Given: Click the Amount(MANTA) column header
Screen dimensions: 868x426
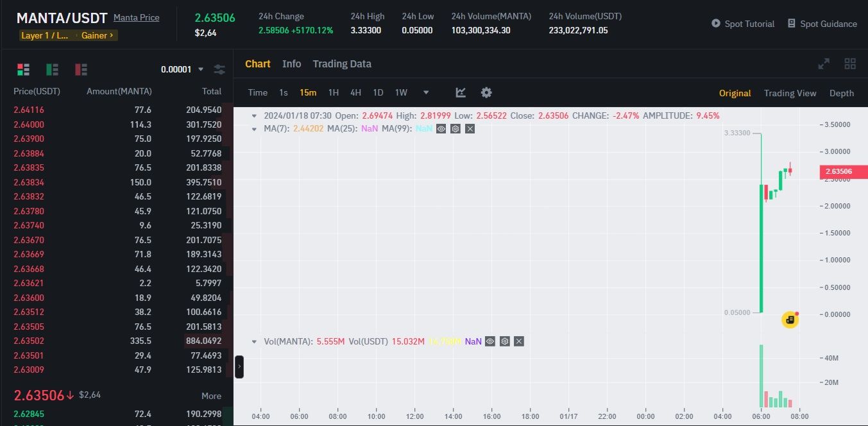Looking at the screenshot, I should point(119,91).
